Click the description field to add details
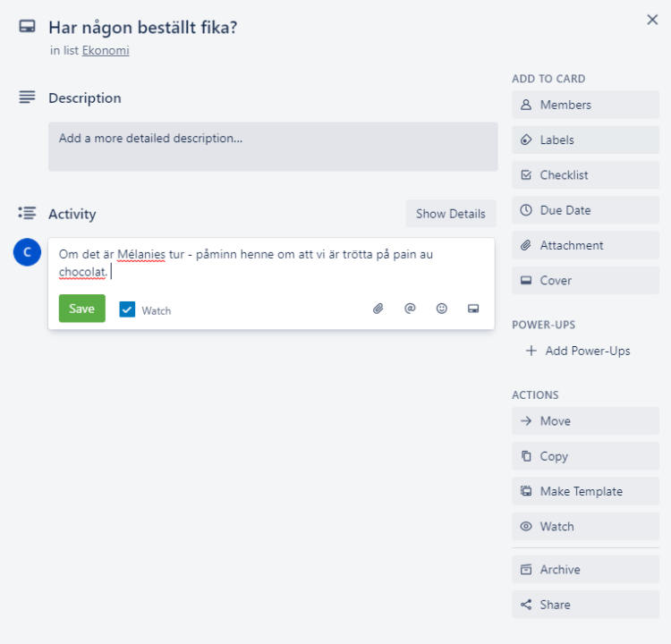Screen dimensions: 671x644 273,147
